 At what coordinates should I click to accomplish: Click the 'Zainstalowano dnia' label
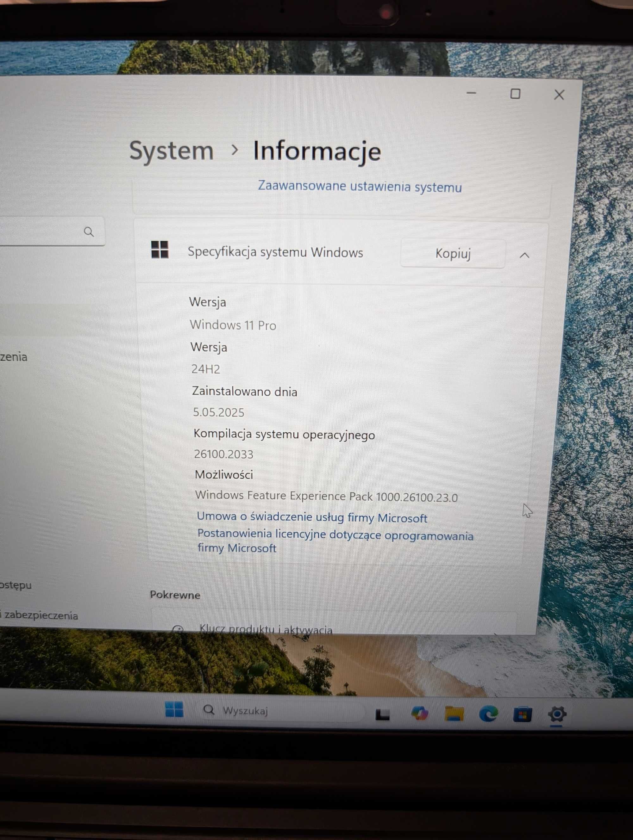[x=245, y=392]
